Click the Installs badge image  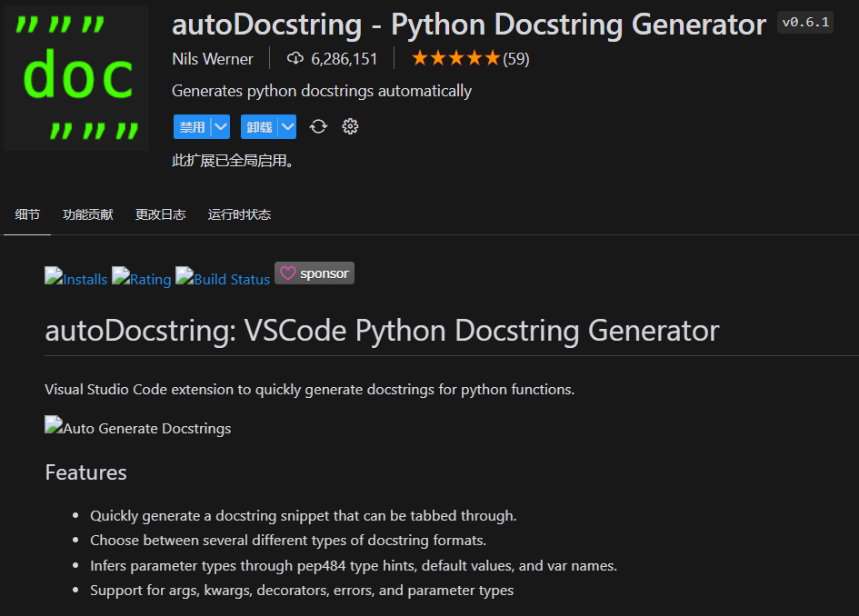tap(75, 276)
